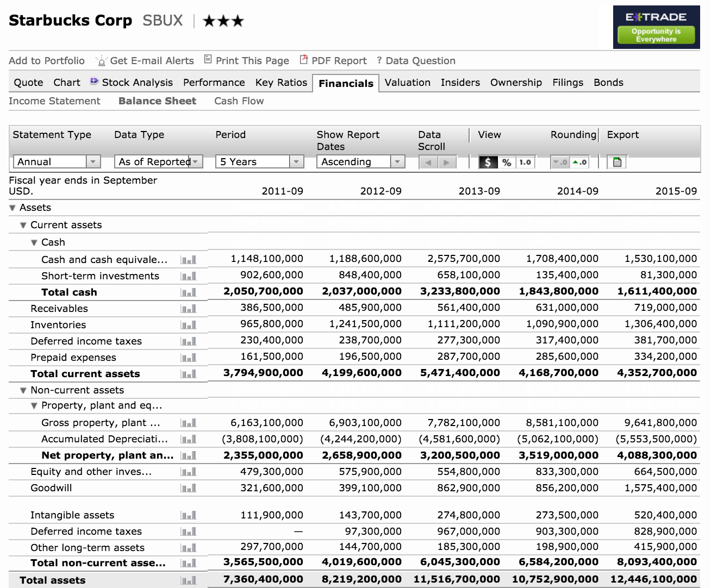The width and height of the screenshot is (711, 588).
Task: Open chart icon for current Deferred income taxes row
Action: click(x=189, y=341)
